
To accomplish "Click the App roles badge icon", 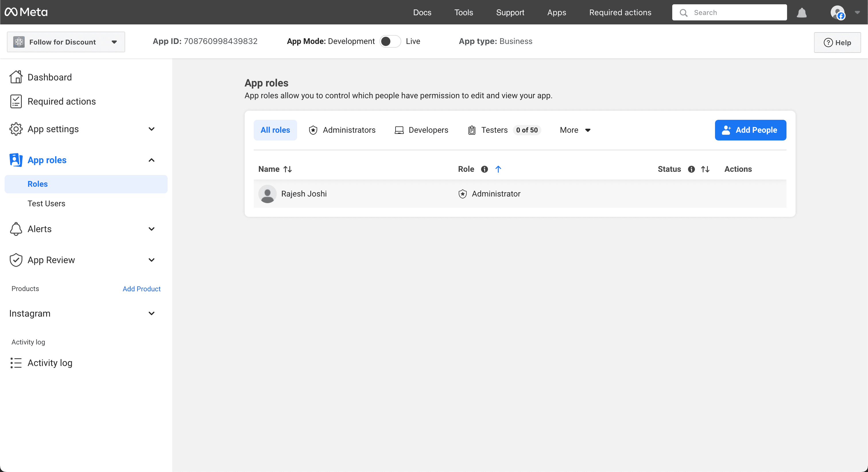I will tap(16, 160).
